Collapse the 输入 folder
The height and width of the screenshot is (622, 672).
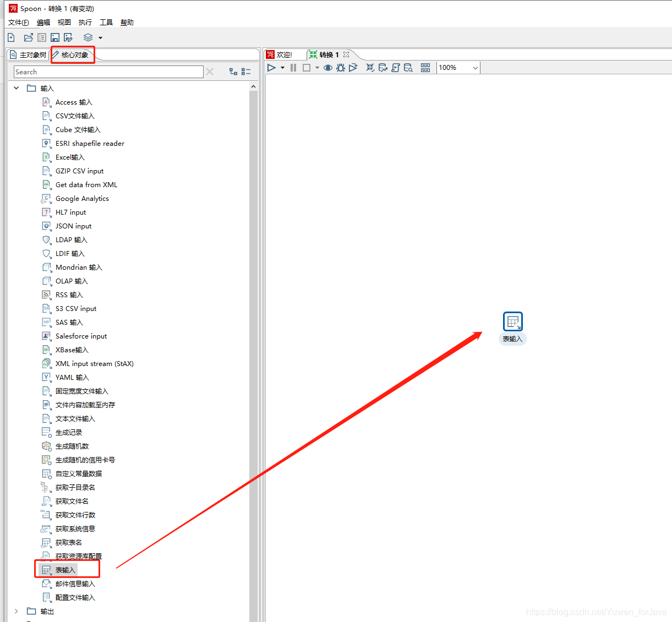pos(17,88)
